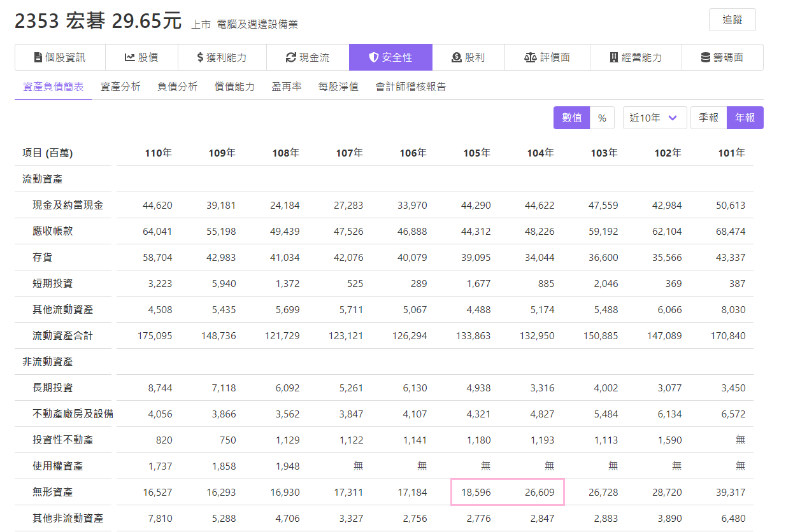
Task: Click the 101年 column header
Action: [732, 153]
